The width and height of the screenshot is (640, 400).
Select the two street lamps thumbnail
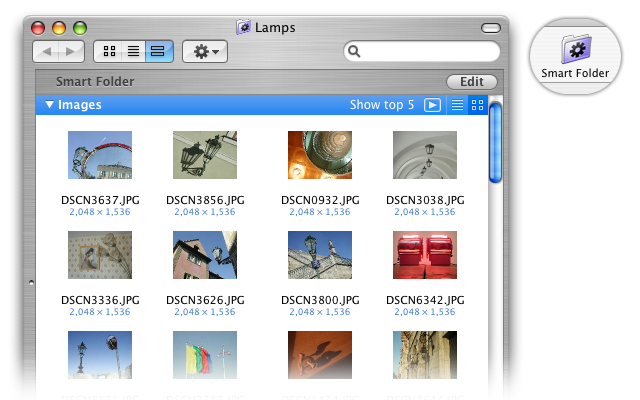pyautogui.click(x=100, y=355)
